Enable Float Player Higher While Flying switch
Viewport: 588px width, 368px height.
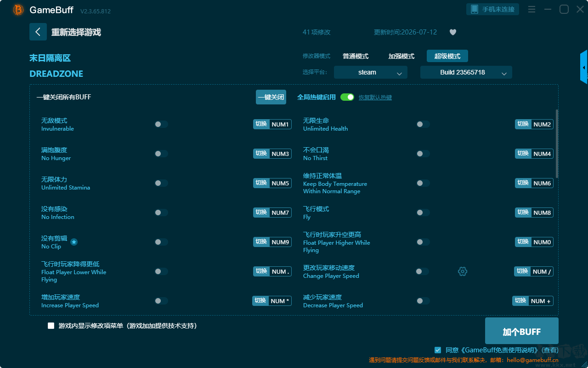pyautogui.click(x=423, y=242)
